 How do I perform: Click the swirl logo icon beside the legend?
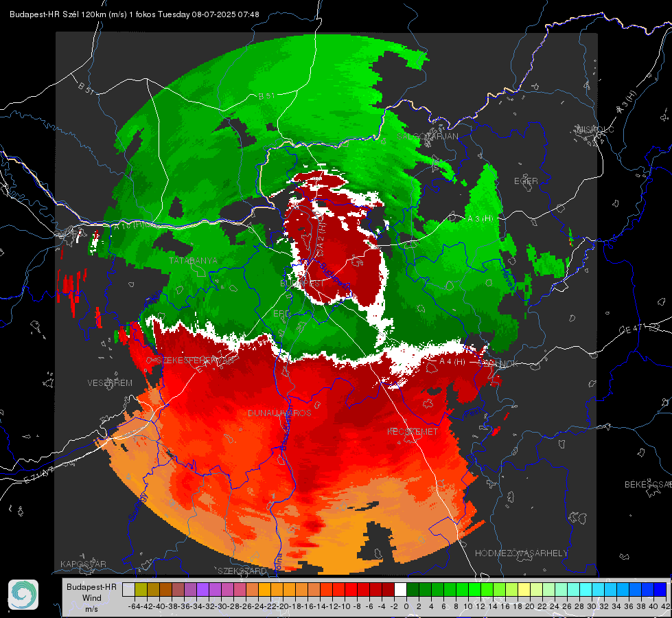pyautogui.click(x=23, y=595)
